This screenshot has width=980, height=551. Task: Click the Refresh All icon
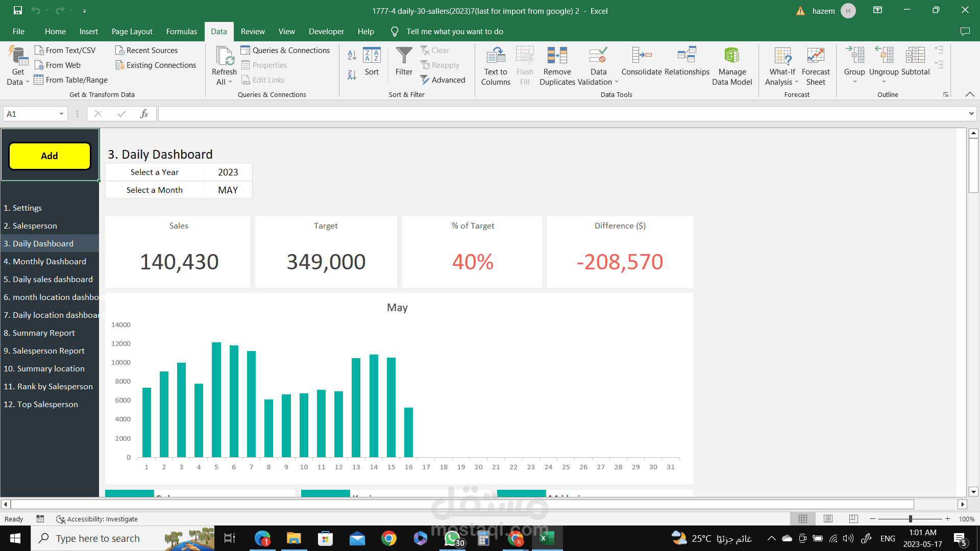click(224, 56)
